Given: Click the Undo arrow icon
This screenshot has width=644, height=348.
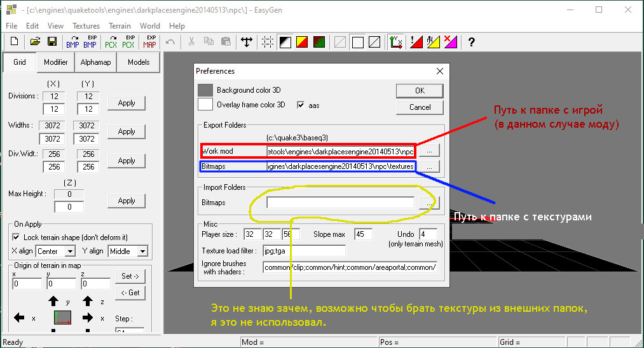Looking at the screenshot, I should coord(170,42).
